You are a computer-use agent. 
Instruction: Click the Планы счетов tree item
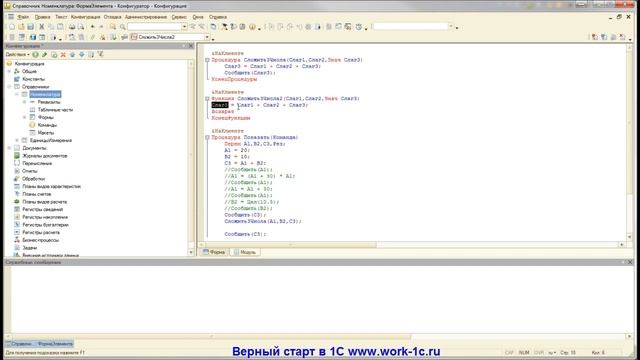coord(37,194)
